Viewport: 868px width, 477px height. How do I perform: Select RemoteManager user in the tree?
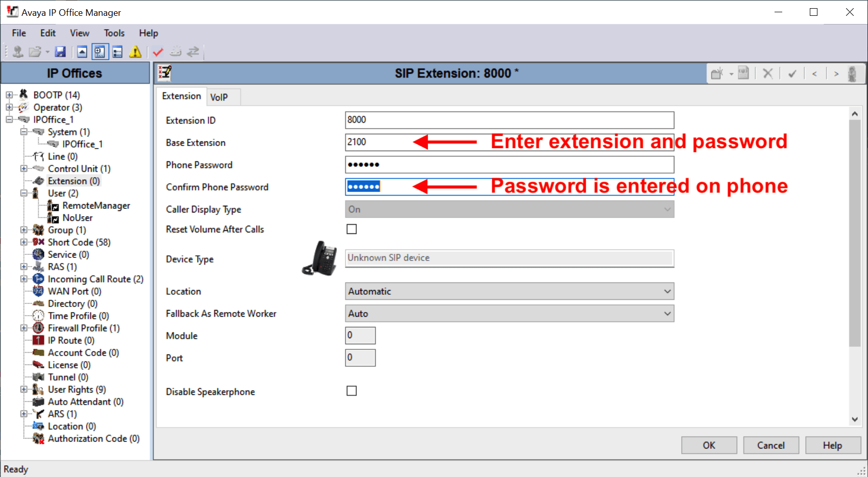click(96, 205)
